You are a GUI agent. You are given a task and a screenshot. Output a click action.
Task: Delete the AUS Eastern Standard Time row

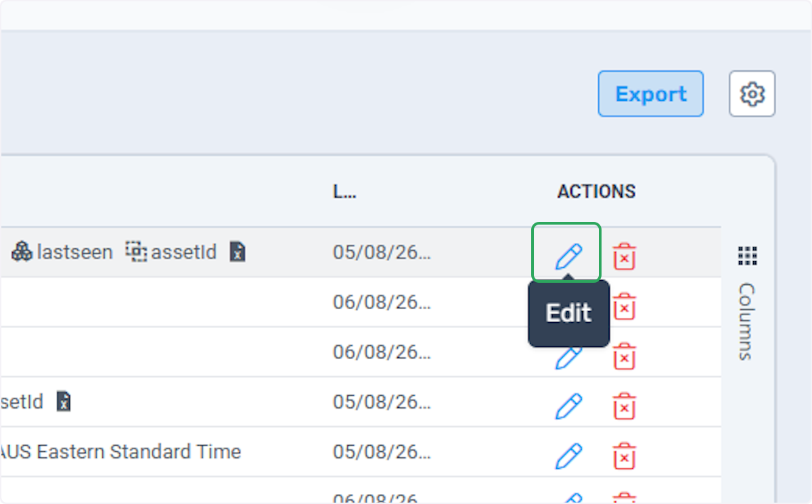coord(624,457)
